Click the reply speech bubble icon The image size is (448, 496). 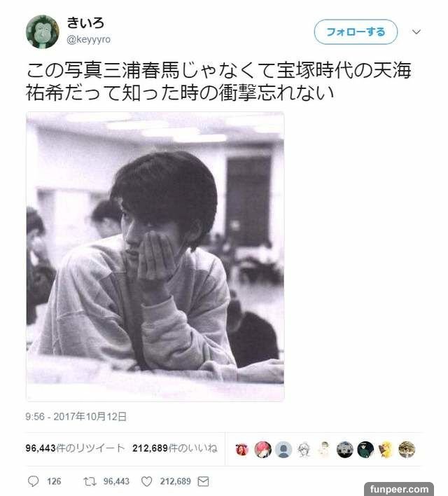pos(33,481)
